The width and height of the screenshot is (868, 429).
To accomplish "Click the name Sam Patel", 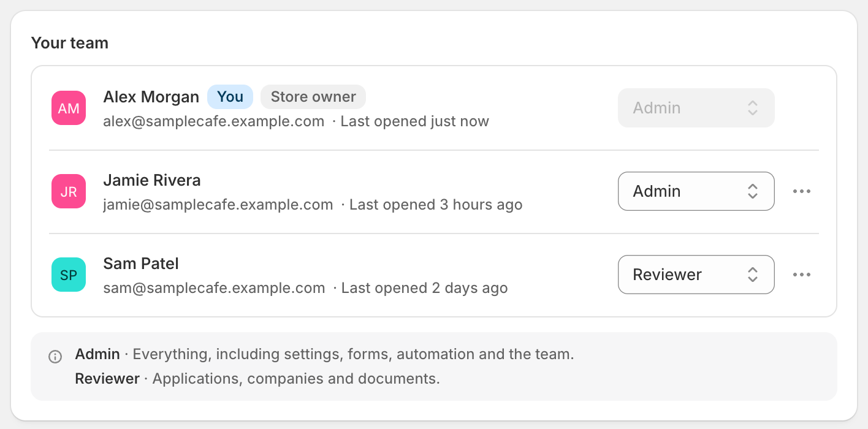I will click(141, 264).
